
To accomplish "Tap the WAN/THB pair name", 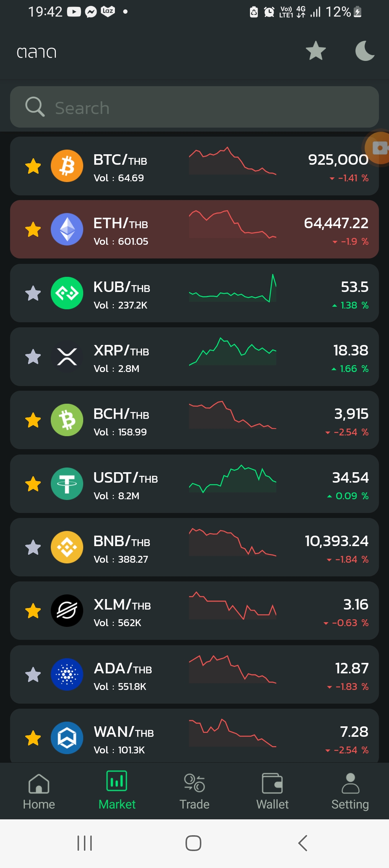I will click(124, 732).
